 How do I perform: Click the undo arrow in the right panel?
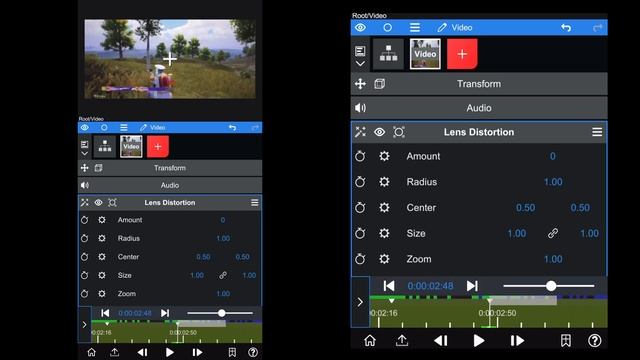pyautogui.click(x=566, y=27)
